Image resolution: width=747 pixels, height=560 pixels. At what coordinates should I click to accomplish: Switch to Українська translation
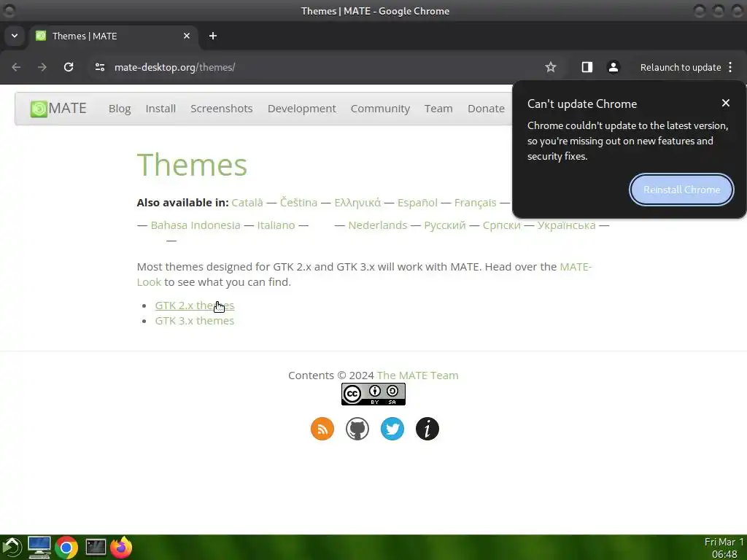pos(566,225)
